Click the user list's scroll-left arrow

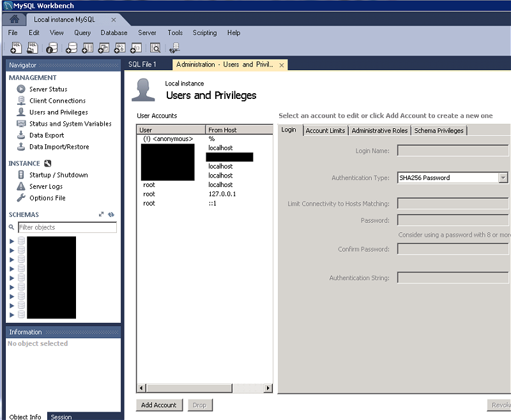pyautogui.click(x=141, y=388)
